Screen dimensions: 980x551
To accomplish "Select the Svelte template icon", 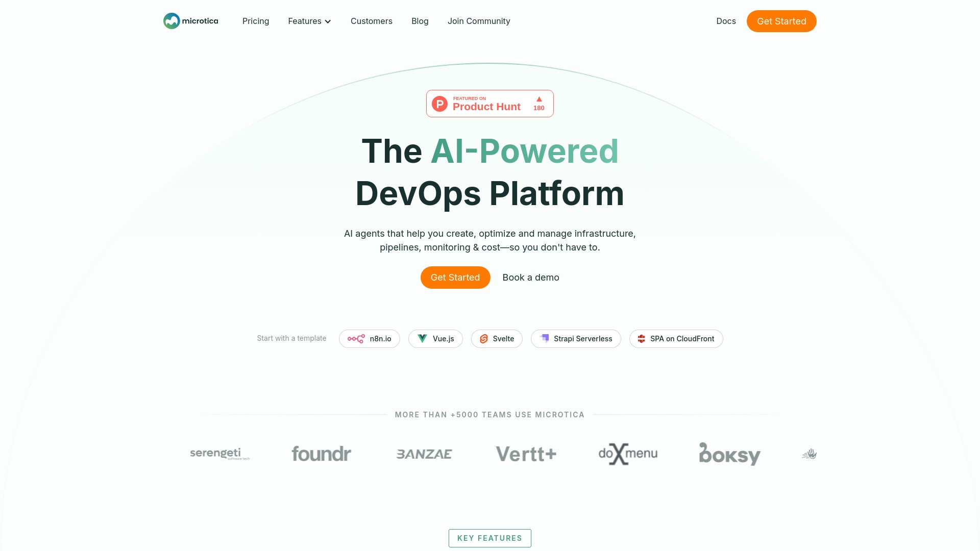I will coord(483,339).
